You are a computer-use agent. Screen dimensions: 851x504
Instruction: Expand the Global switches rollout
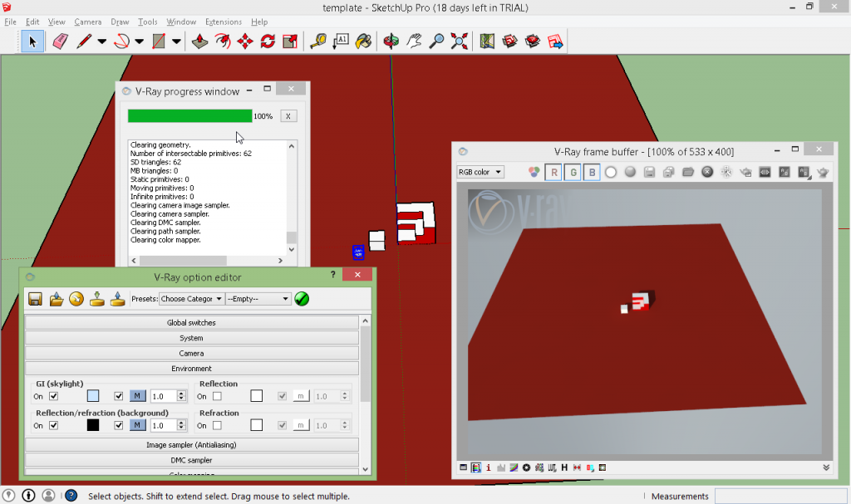click(x=192, y=322)
